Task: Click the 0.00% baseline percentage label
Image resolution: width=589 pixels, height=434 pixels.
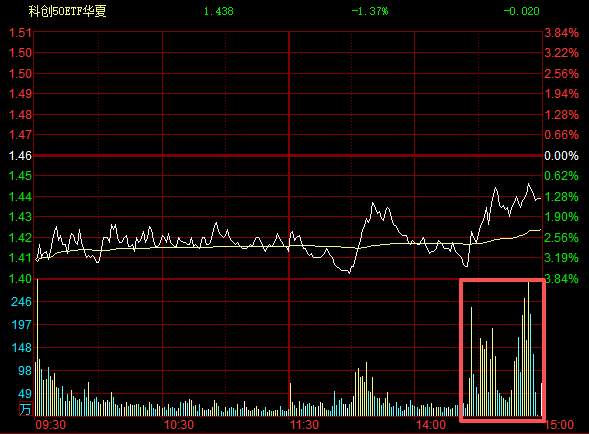Action: (x=562, y=156)
